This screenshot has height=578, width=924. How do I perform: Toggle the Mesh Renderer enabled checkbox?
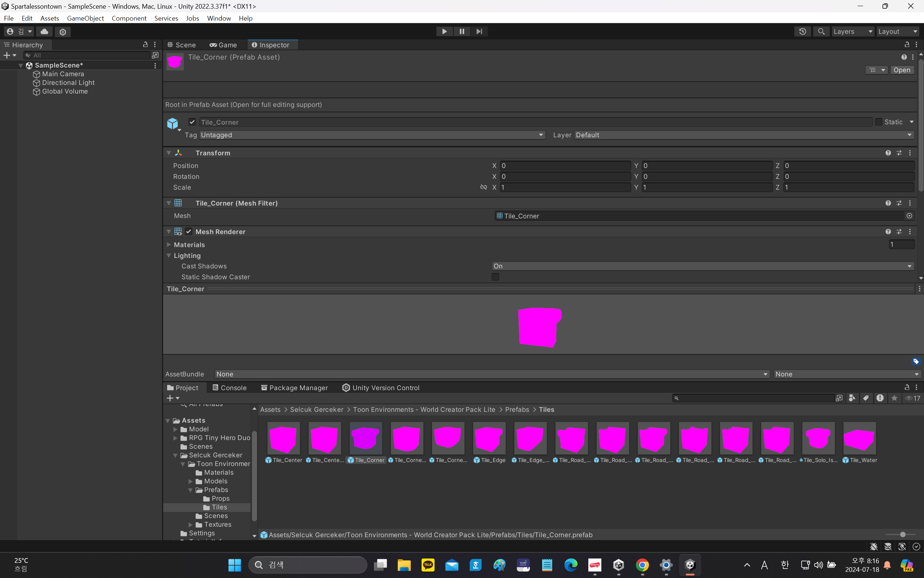click(x=189, y=232)
